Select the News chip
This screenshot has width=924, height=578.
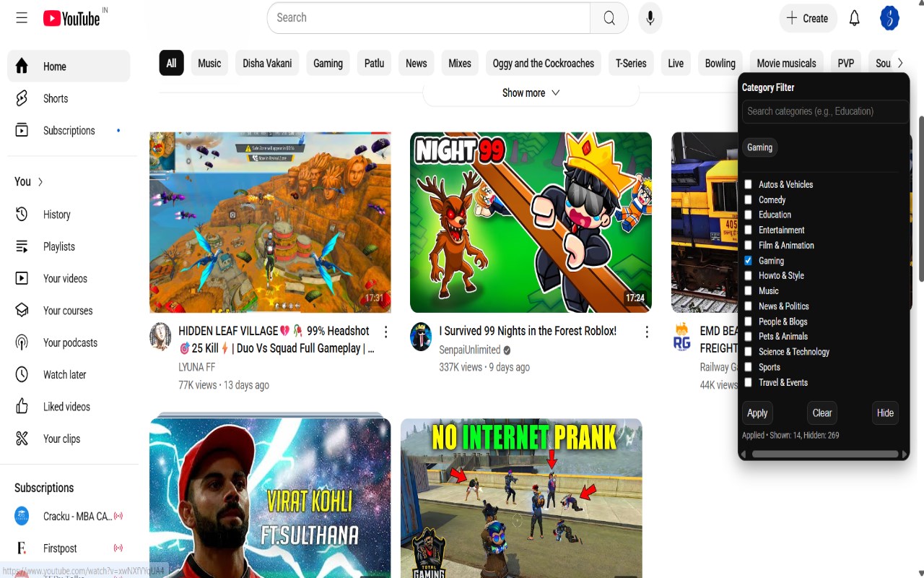coord(416,64)
